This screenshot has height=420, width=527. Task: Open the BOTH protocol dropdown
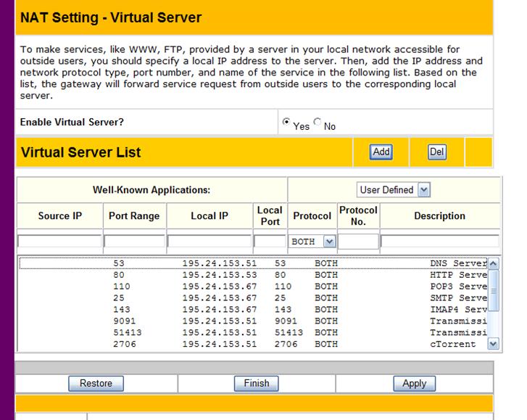click(312, 242)
